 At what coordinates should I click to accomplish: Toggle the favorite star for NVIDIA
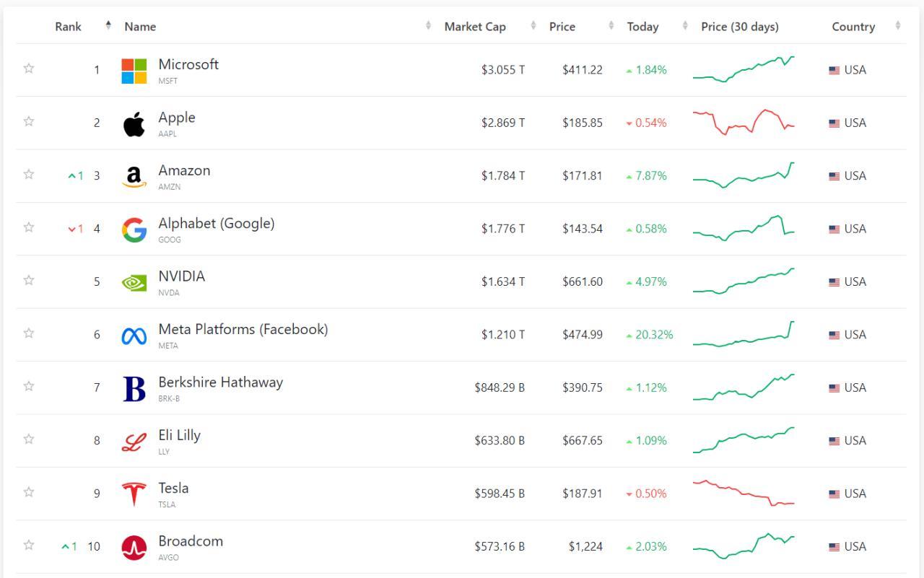29,279
